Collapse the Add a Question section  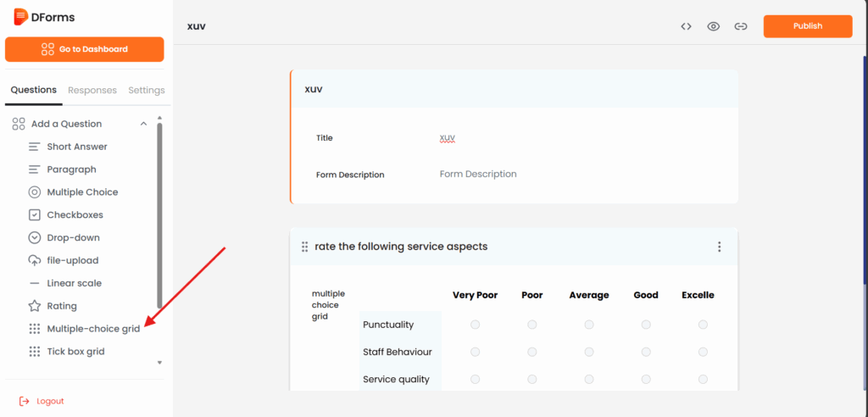click(143, 124)
